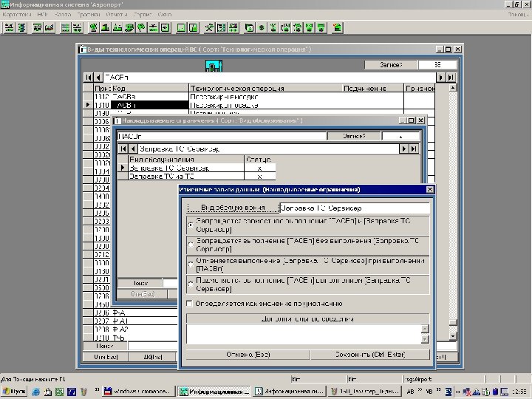Image resolution: width=532 pixels, height=399 pixels.
Task: Open the 'Окно' menu
Action: tap(165, 15)
